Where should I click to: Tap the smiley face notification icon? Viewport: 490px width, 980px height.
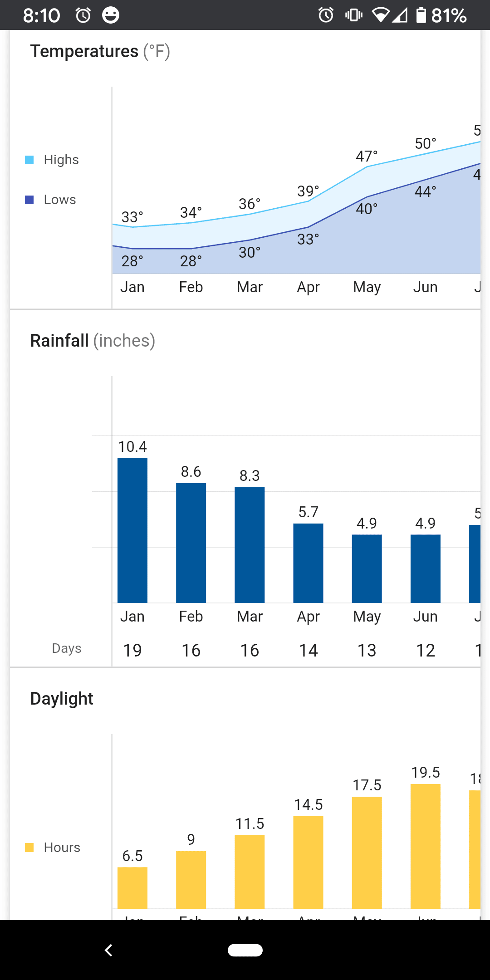click(x=110, y=15)
